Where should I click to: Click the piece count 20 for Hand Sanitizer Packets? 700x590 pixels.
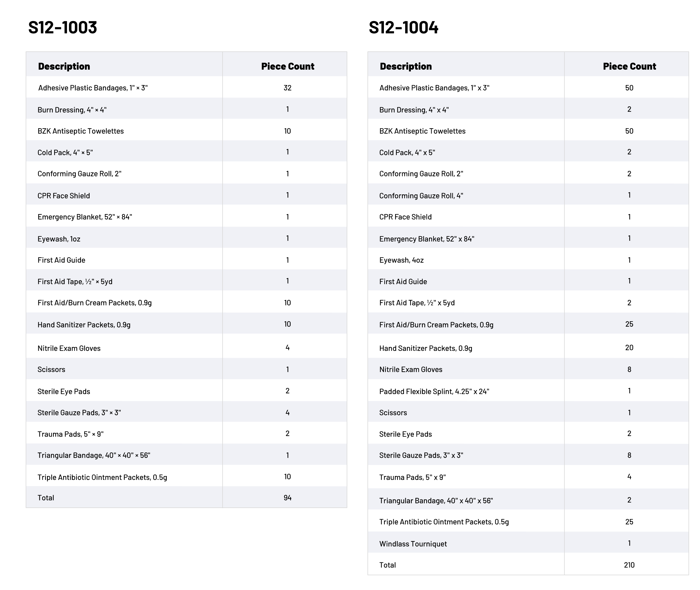pos(629,347)
